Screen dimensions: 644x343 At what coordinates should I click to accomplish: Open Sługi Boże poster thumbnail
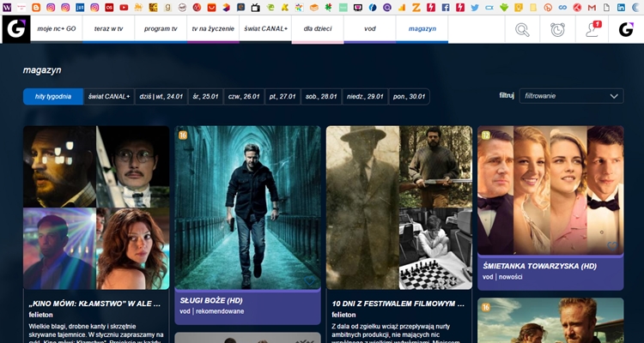click(x=247, y=208)
